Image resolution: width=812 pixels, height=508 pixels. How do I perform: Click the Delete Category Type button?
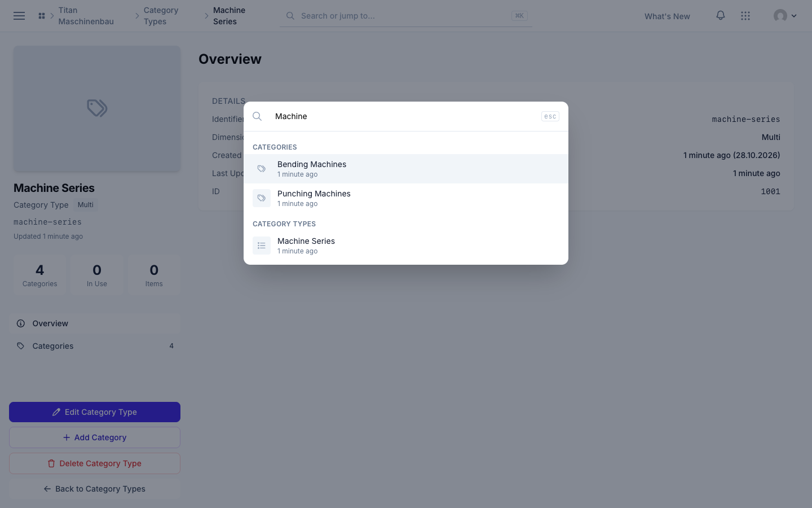click(95, 463)
